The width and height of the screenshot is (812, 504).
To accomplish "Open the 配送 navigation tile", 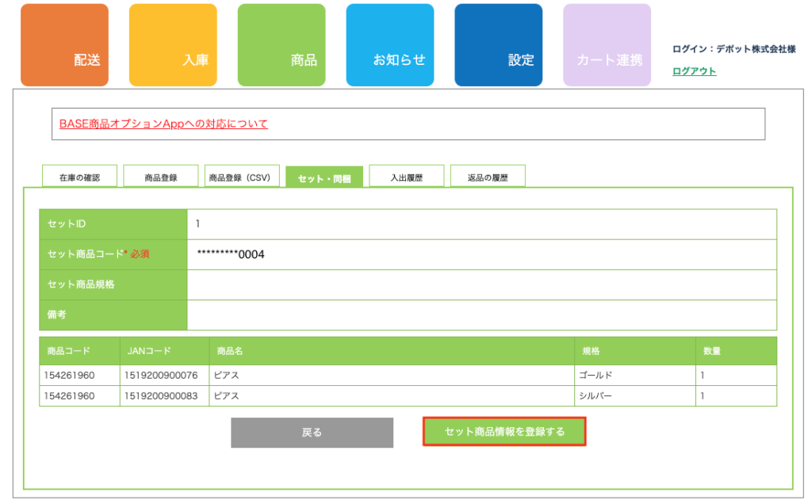I will click(x=64, y=45).
